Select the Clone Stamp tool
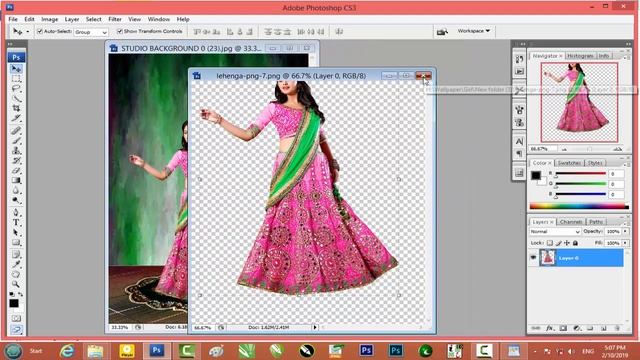Viewport: 640px width, 360px height. tap(16, 151)
